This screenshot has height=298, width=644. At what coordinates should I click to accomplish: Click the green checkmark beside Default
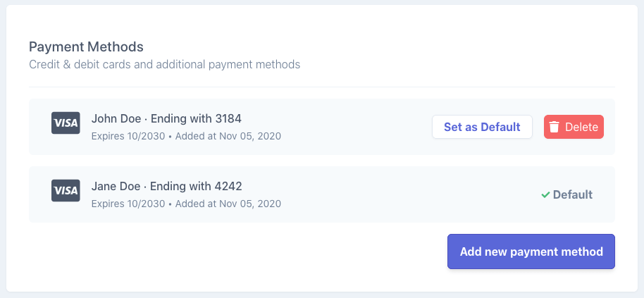coord(545,195)
